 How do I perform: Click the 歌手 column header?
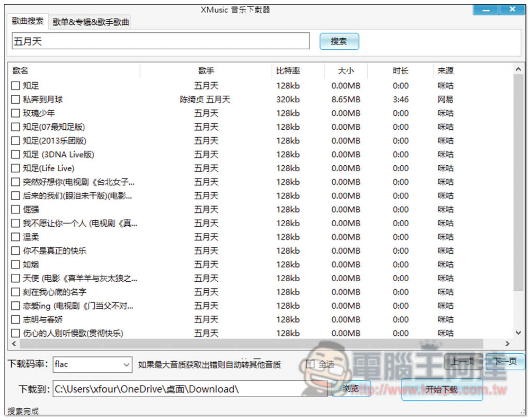point(206,71)
